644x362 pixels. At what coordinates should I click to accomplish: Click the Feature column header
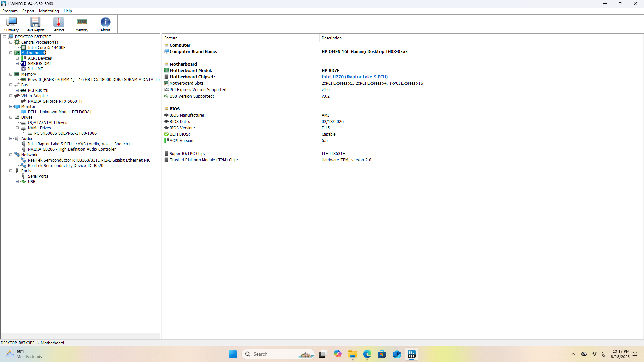(241, 38)
